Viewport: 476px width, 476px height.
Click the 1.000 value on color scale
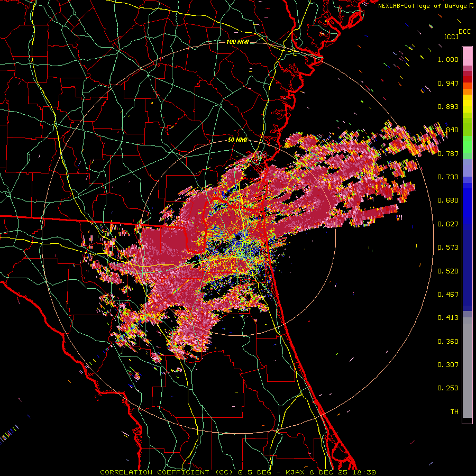pyautogui.click(x=448, y=59)
